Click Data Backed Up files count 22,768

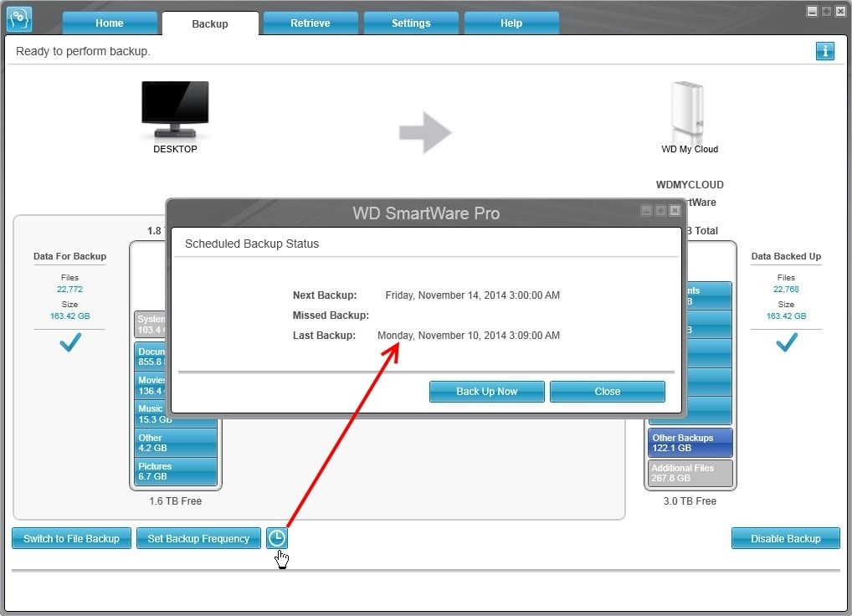coord(786,289)
